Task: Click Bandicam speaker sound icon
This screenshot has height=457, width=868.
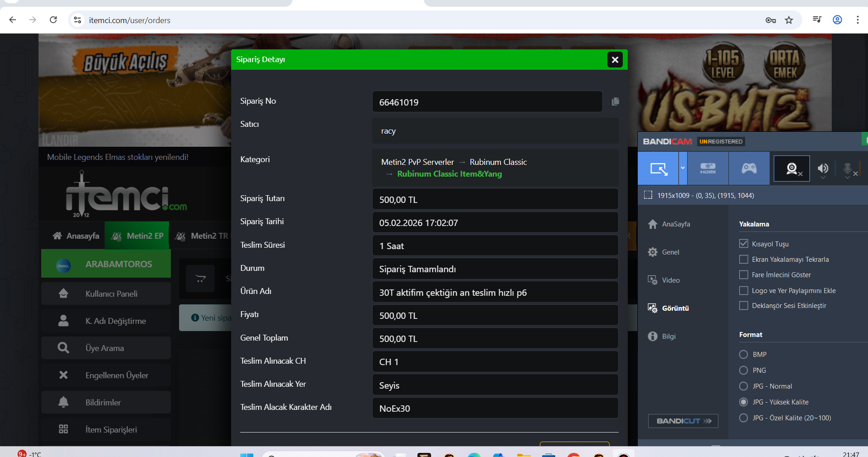Action: (x=823, y=169)
